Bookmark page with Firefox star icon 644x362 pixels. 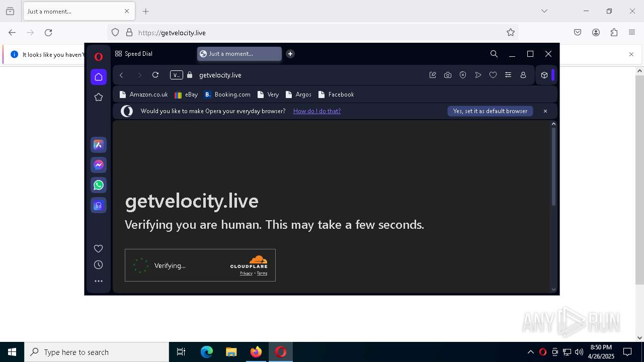tap(511, 33)
